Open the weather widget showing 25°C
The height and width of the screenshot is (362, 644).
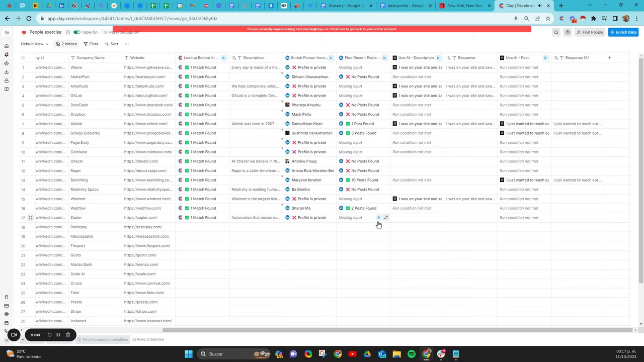pos(24,354)
